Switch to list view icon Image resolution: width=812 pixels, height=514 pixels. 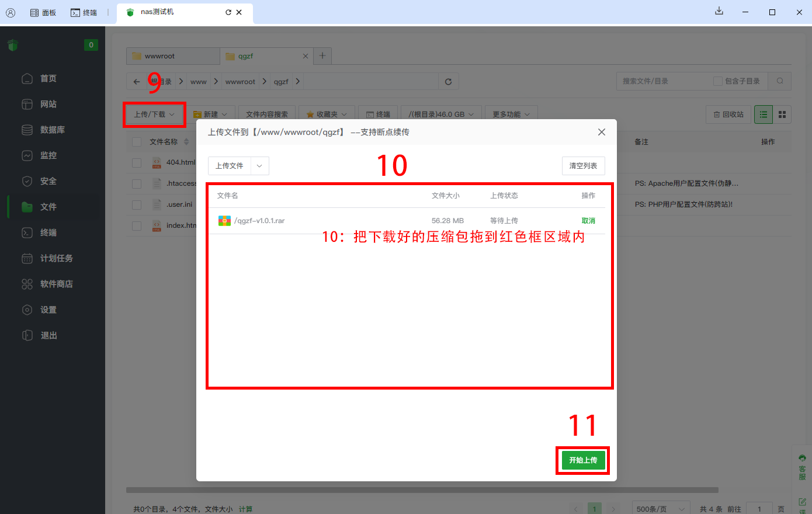click(x=764, y=114)
